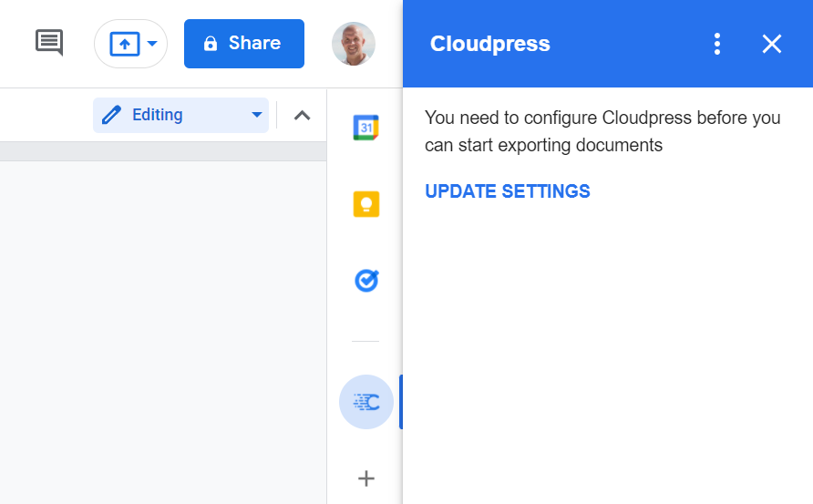Collapse the menus with the up chevron
Image resolution: width=813 pixels, height=504 pixels.
click(303, 115)
